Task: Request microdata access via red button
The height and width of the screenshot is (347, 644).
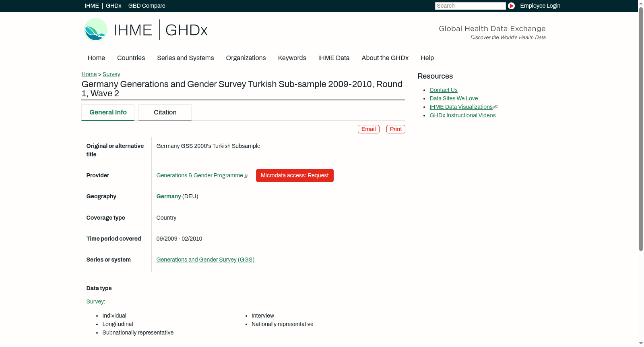Action: click(295, 175)
